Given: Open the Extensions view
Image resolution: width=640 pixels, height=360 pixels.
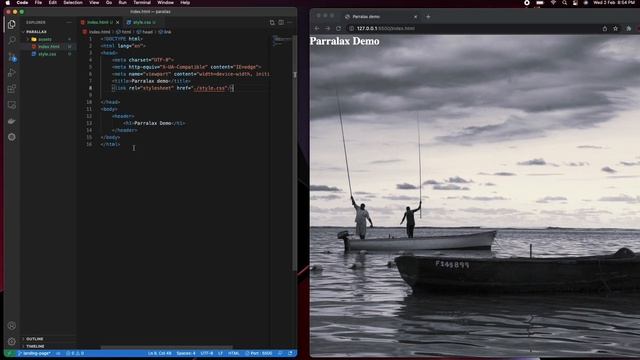Looking at the screenshot, I should (12, 89).
